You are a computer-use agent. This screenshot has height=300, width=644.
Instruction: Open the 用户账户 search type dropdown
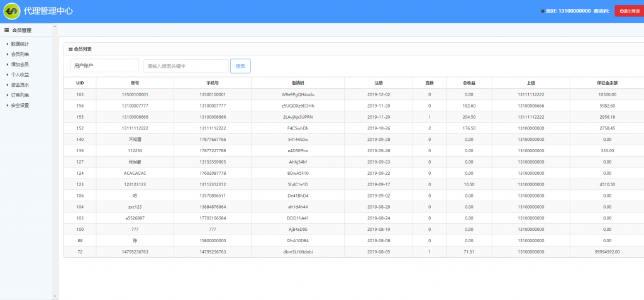104,66
